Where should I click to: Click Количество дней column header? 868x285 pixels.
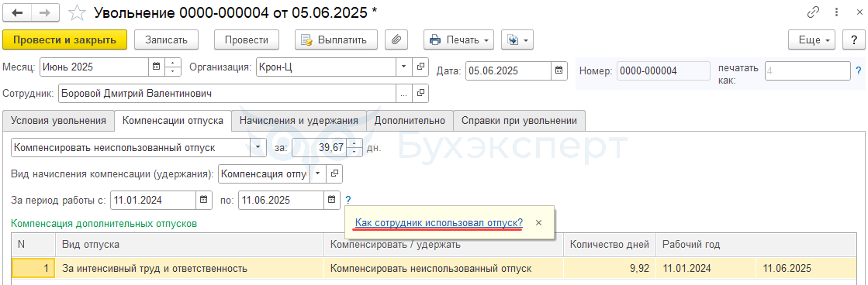pos(610,244)
